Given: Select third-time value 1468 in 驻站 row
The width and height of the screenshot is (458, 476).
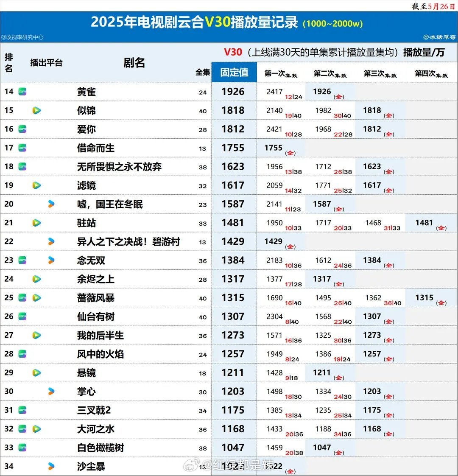Looking at the screenshot, I should (x=373, y=223).
